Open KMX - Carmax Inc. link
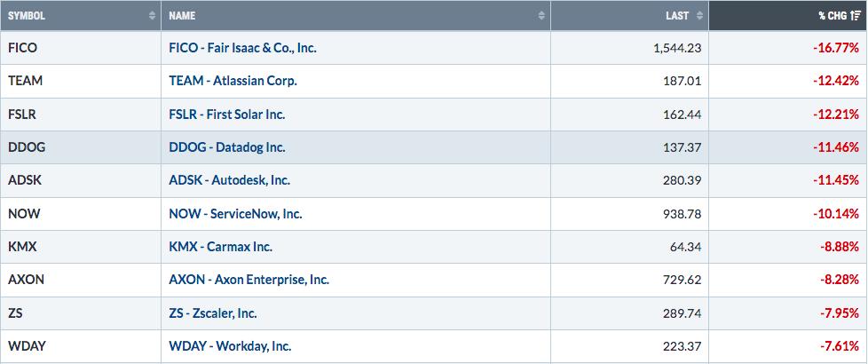868x364 pixels. click(x=220, y=247)
